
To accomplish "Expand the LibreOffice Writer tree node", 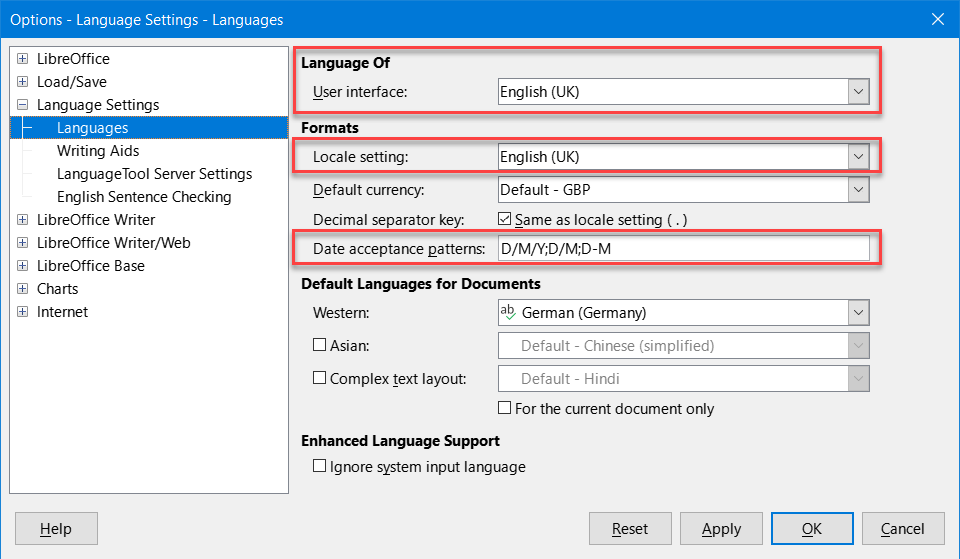I will (23, 219).
